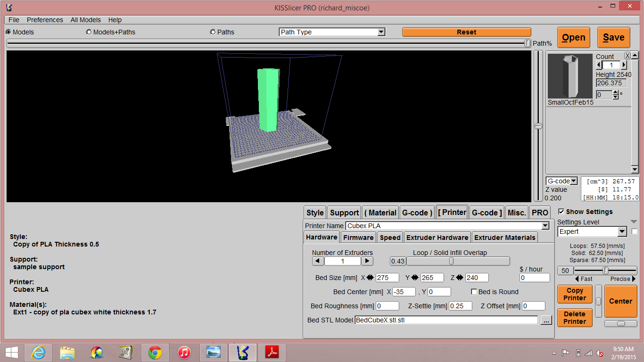Click the Loop / Solid Infill Overlap slider

[458, 261]
